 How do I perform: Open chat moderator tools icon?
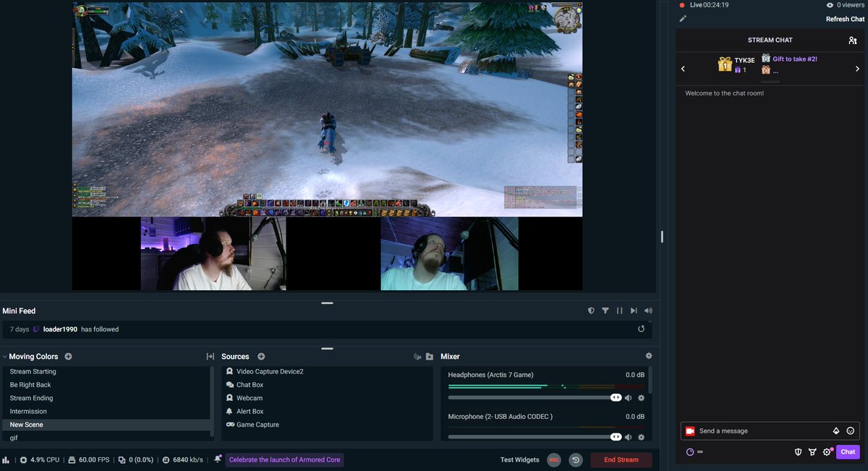pyautogui.click(x=812, y=451)
